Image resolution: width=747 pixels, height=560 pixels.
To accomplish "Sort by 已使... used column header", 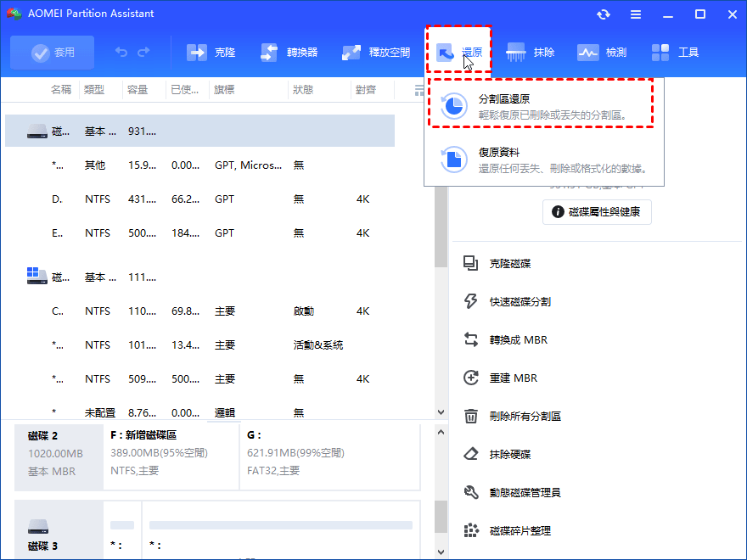I will click(185, 90).
